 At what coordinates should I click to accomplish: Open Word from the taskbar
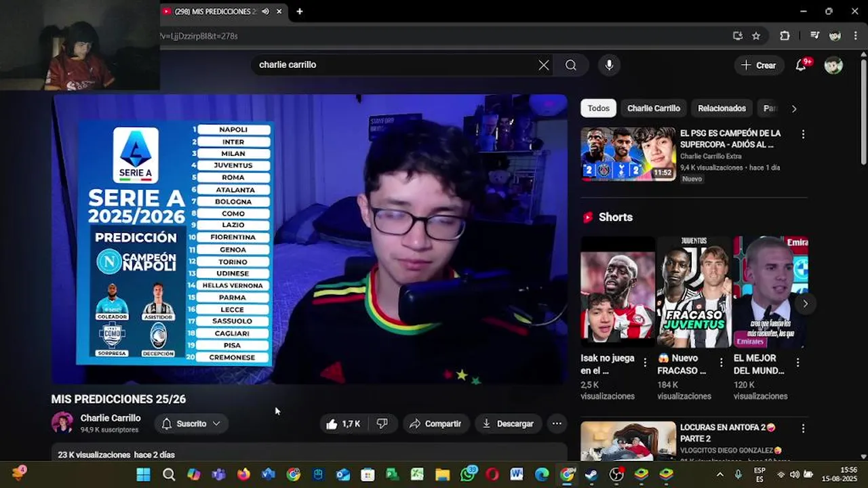pos(517,474)
